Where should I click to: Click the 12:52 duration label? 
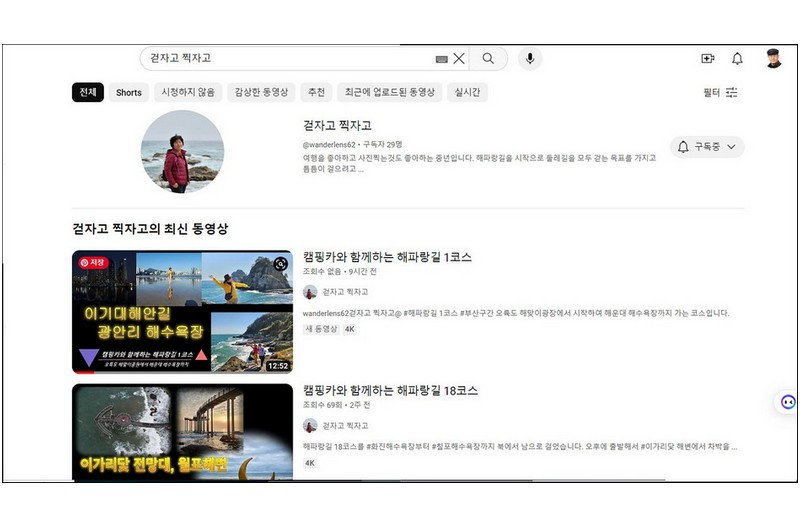click(278, 366)
